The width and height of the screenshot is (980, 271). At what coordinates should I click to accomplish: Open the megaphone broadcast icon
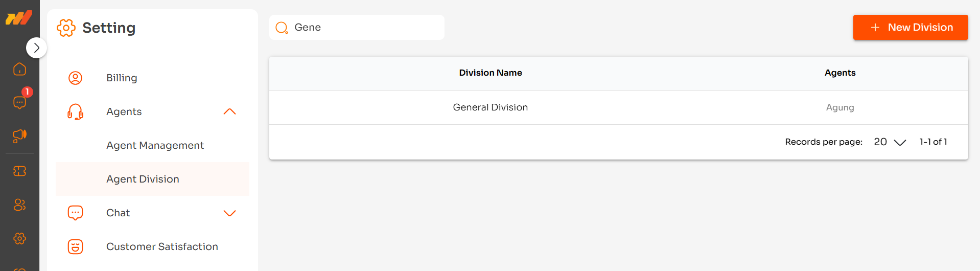[x=19, y=136]
